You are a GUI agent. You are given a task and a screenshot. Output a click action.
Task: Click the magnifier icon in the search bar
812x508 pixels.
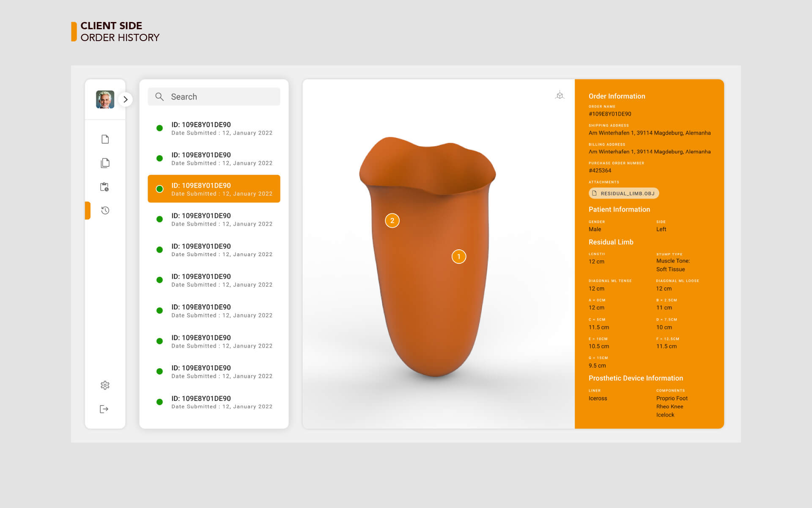pyautogui.click(x=159, y=97)
